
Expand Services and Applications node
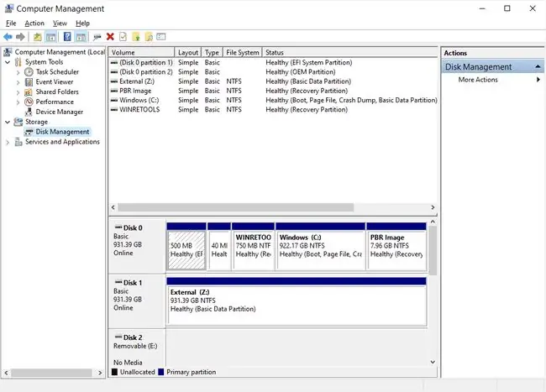[8, 142]
